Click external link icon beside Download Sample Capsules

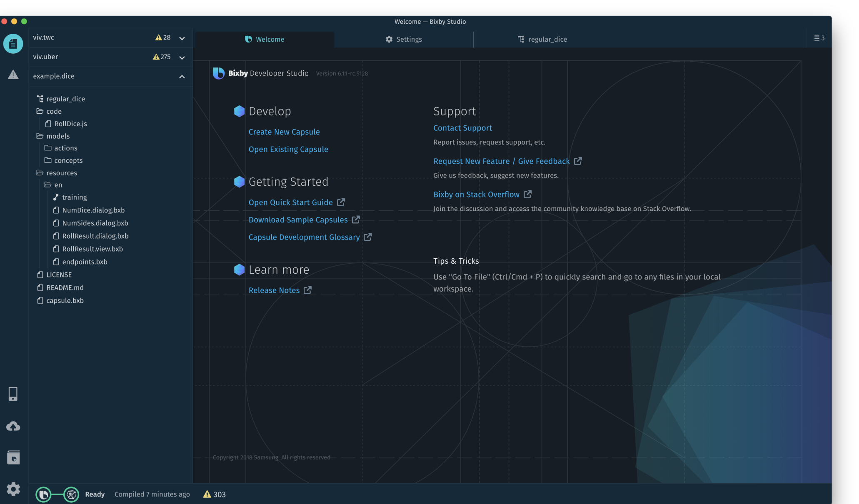click(x=356, y=220)
